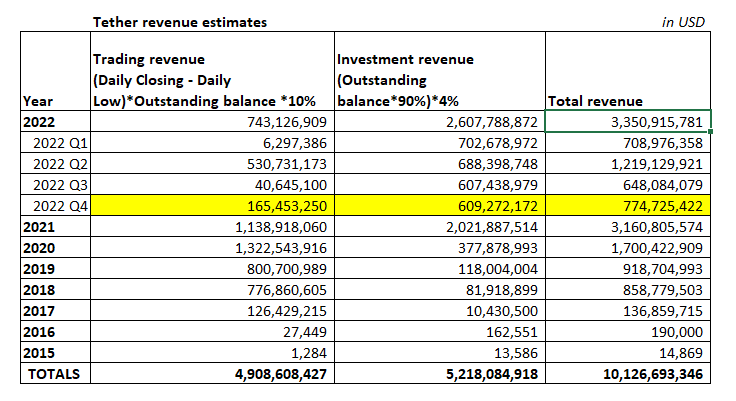Image resolution: width=736 pixels, height=401 pixels.
Task: Select investment revenue 118,004,004
Action: (x=440, y=269)
